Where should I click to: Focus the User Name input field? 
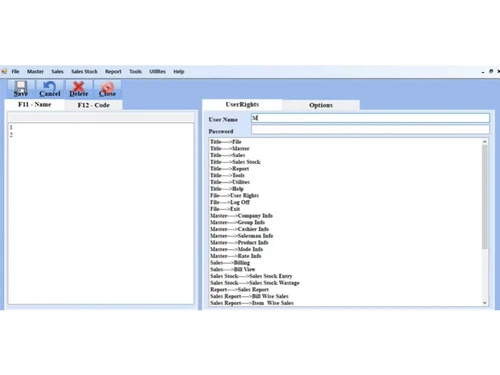point(370,118)
